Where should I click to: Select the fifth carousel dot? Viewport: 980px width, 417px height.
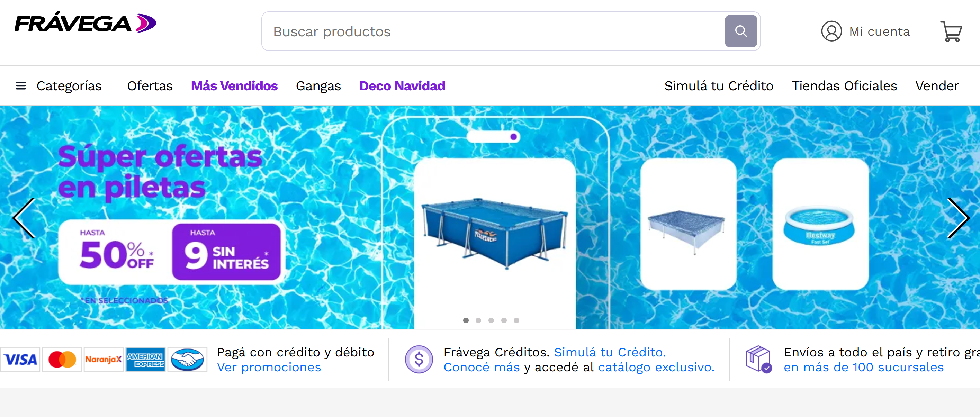point(516,320)
